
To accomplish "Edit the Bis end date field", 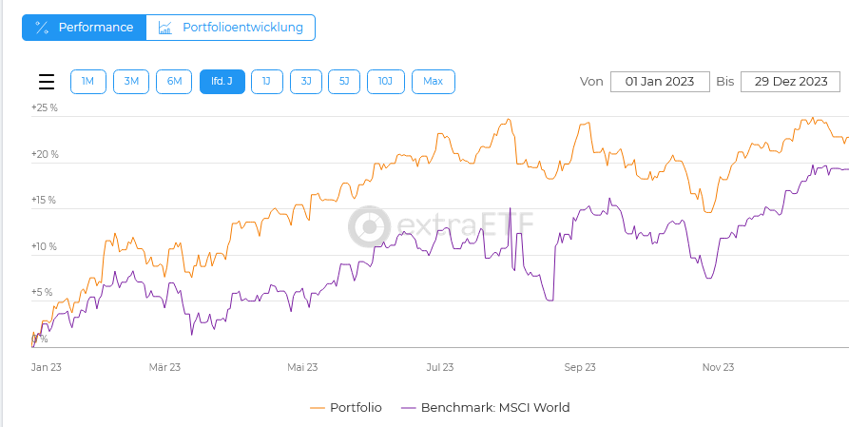I will [x=790, y=82].
